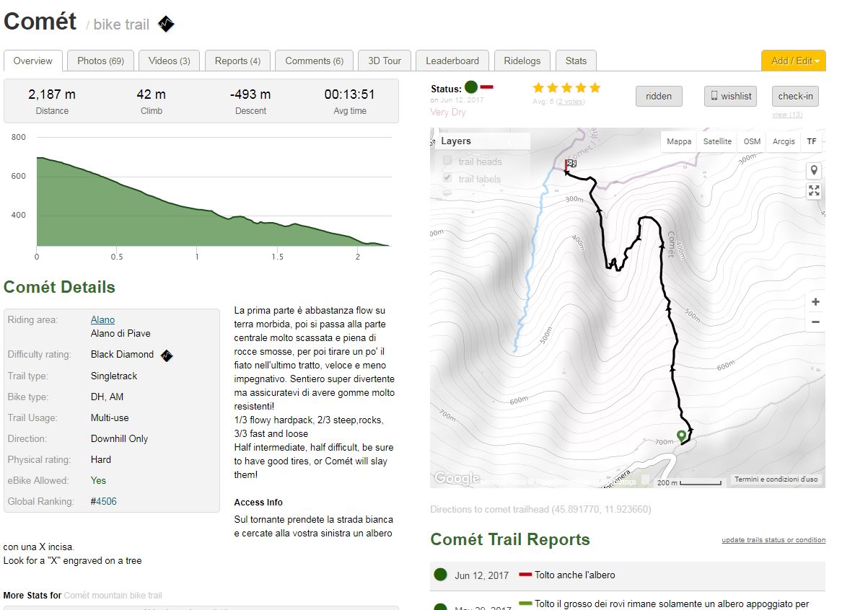868x610 pixels.
Task: Click the 2,187 m Distance value
Action: tap(52, 94)
